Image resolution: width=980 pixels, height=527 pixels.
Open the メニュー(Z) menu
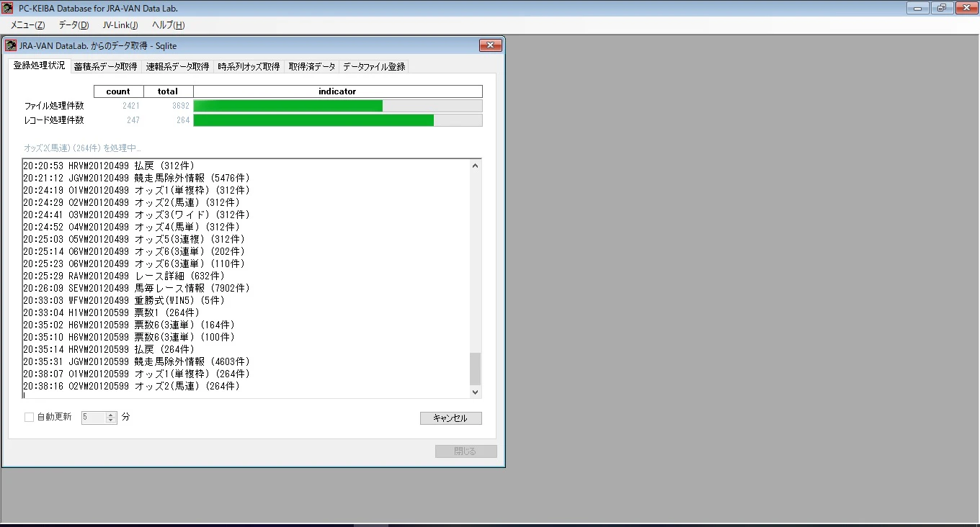(x=27, y=25)
